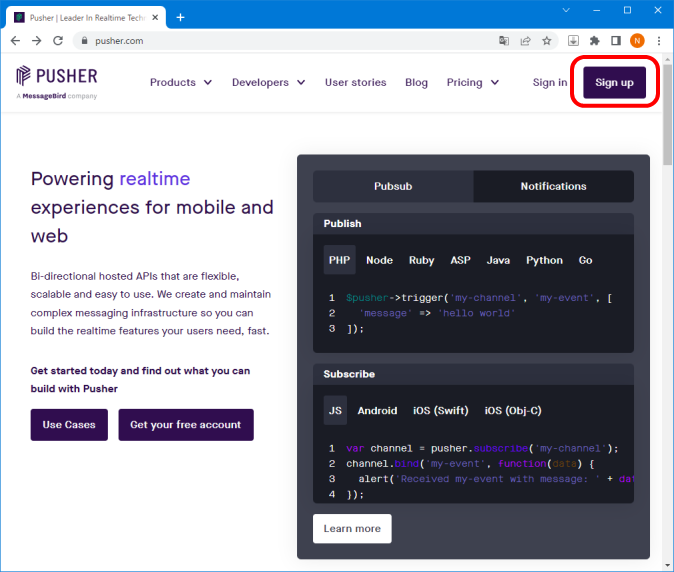The width and height of the screenshot is (674, 572).
Task: Click 'A MessageBird company' tagline
Action: [57, 96]
